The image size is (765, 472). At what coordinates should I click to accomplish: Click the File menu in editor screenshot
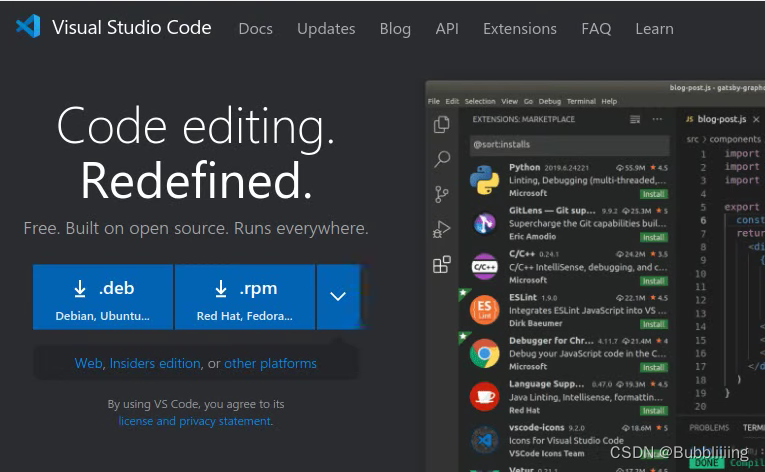[434, 102]
